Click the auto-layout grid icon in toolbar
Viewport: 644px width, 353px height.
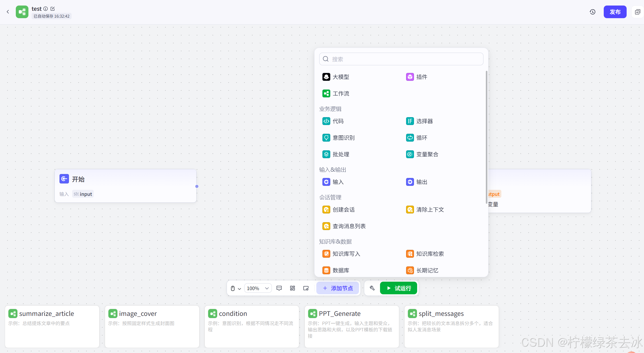292,288
